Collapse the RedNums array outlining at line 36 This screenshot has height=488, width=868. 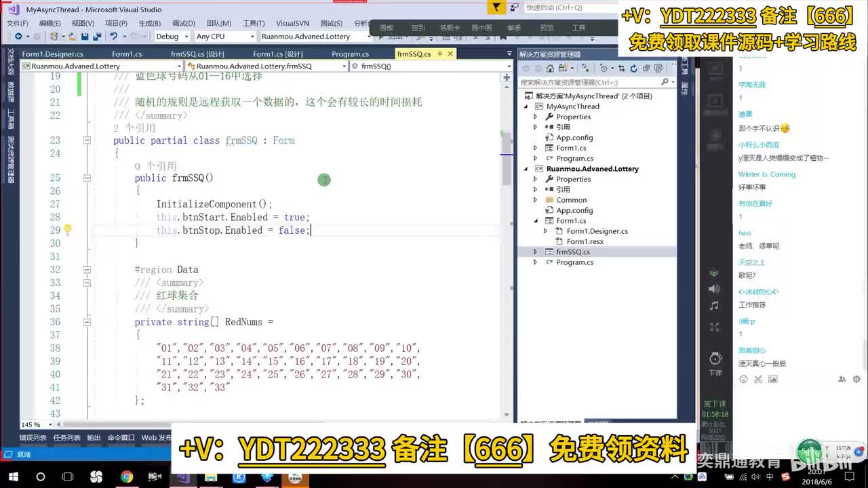87,322
